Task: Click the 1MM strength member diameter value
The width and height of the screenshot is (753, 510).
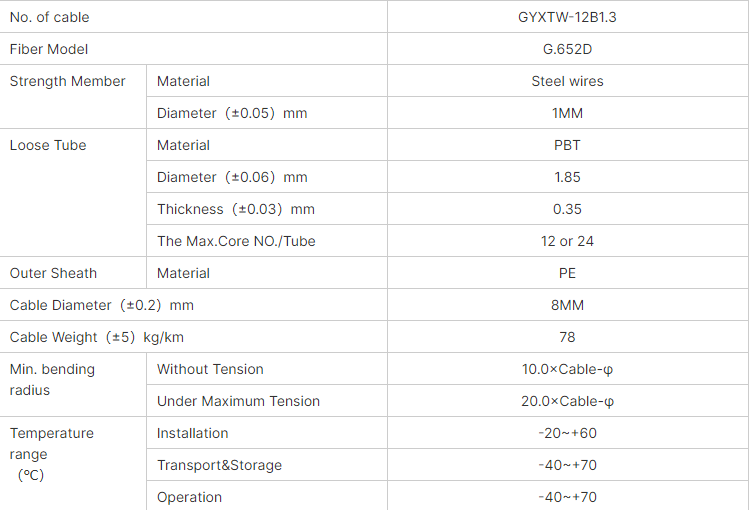Action: coord(567,113)
